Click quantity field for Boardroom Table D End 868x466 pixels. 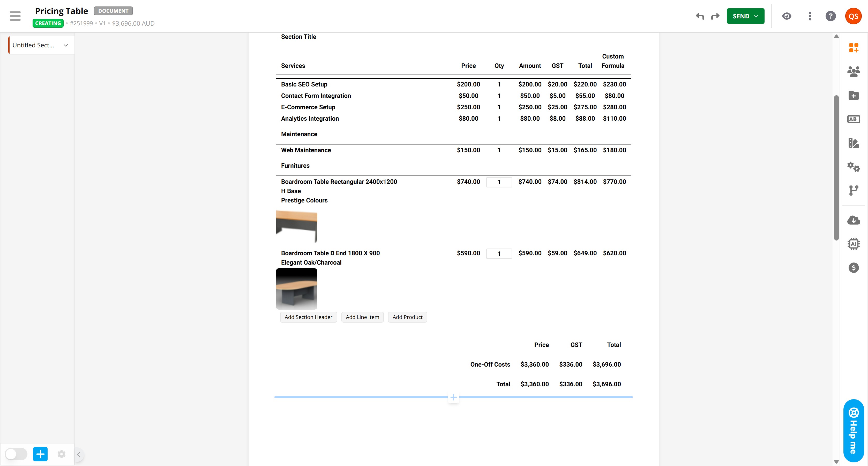coord(499,253)
